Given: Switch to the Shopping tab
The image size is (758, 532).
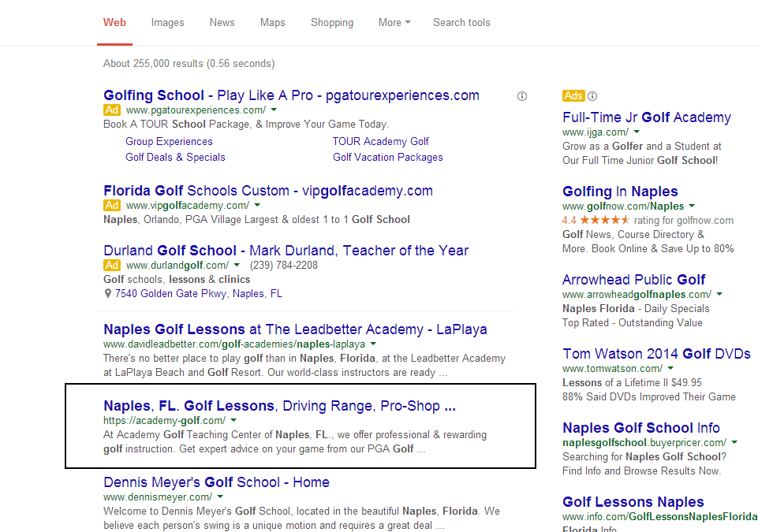Looking at the screenshot, I should (332, 23).
